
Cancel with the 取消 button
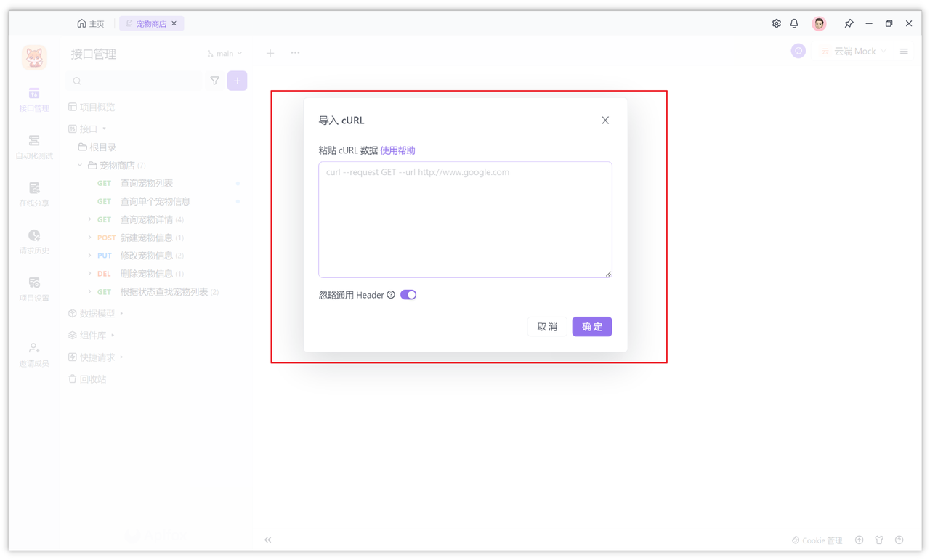click(547, 327)
